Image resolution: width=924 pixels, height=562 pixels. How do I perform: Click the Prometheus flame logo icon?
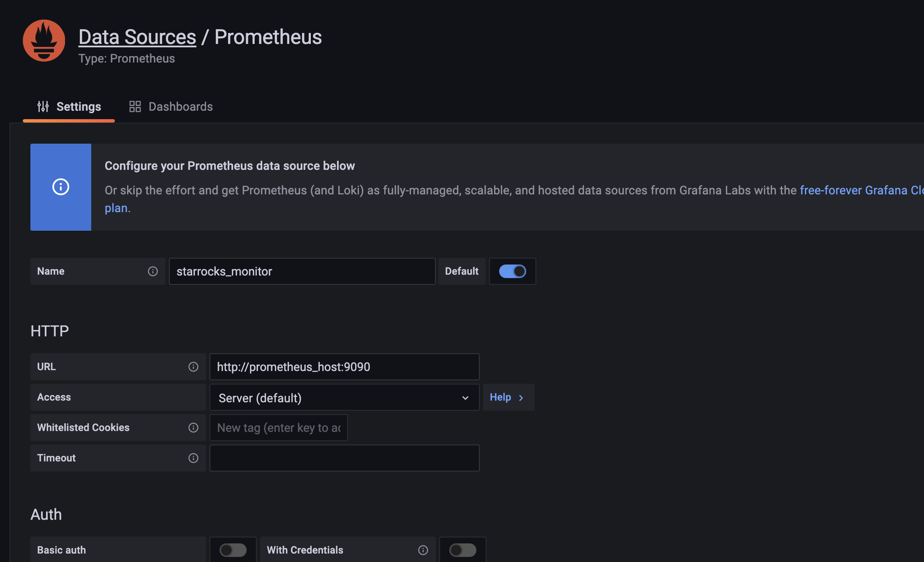44,41
